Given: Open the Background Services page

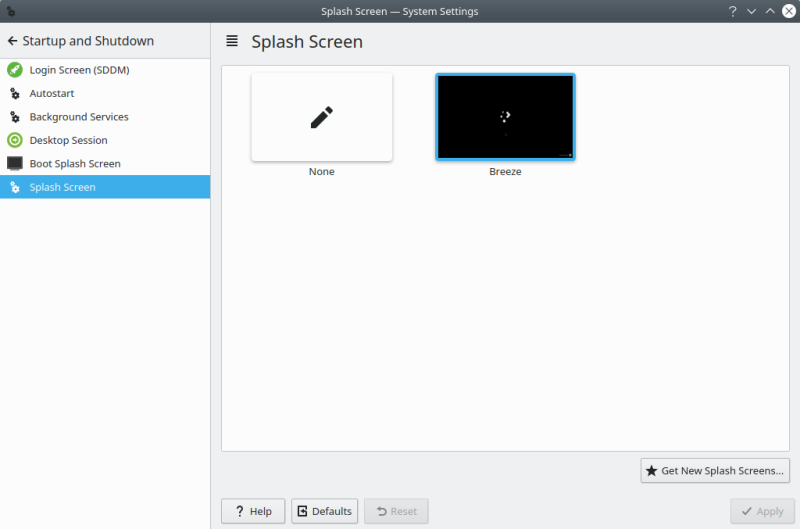Looking at the screenshot, I should pyautogui.click(x=78, y=117).
